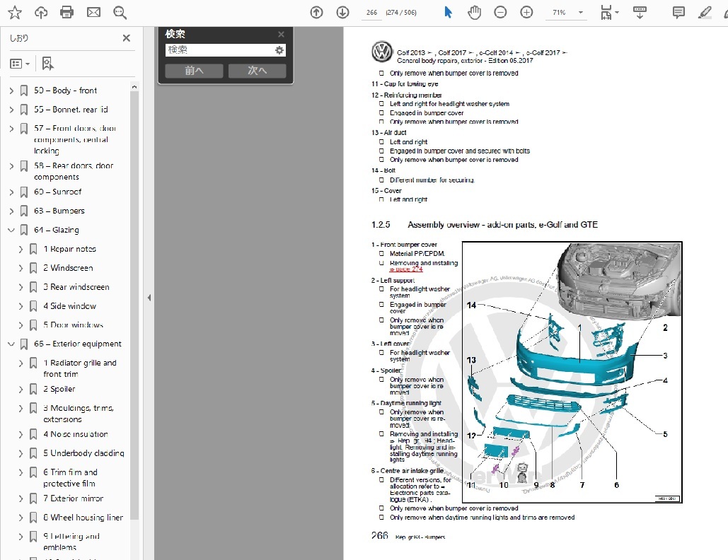Close the search popup
The height and width of the screenshot is (560, 728).
point(281,34)
